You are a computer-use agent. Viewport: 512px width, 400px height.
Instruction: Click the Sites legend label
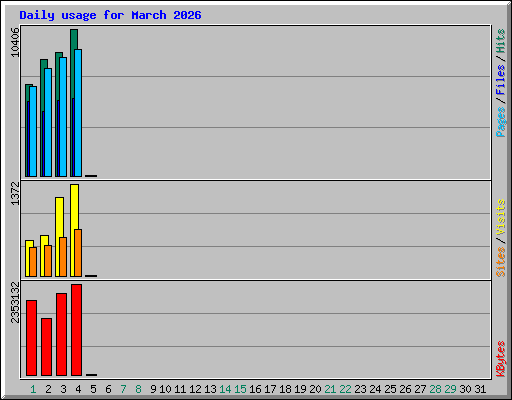tap(500, 262)
